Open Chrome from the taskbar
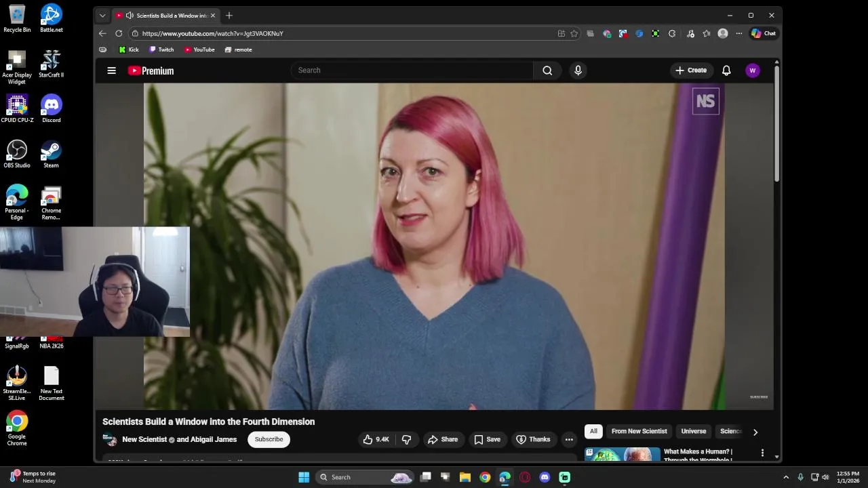868x488 pixels. pos(485,477)
